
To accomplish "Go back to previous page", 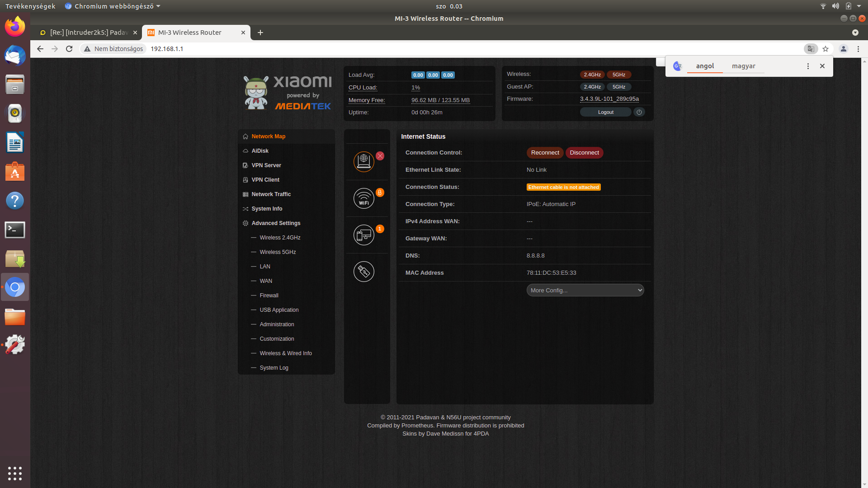I will pos(40,49).
